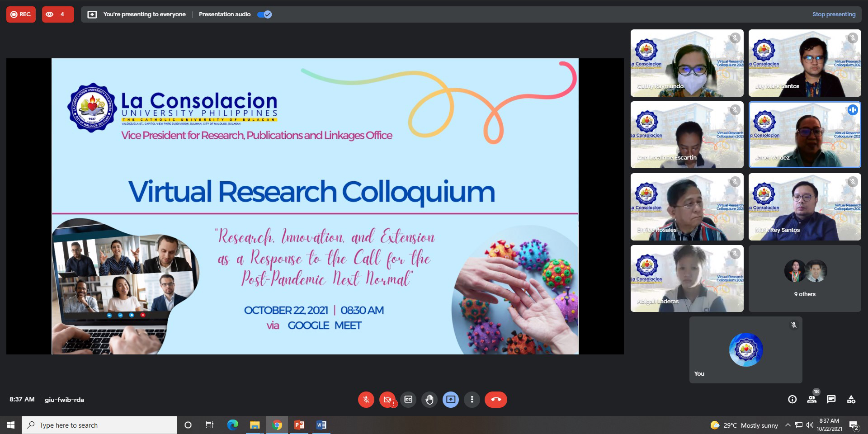868x434 pixels.
Task: Enable closed captions
Action: pos(408,400)
